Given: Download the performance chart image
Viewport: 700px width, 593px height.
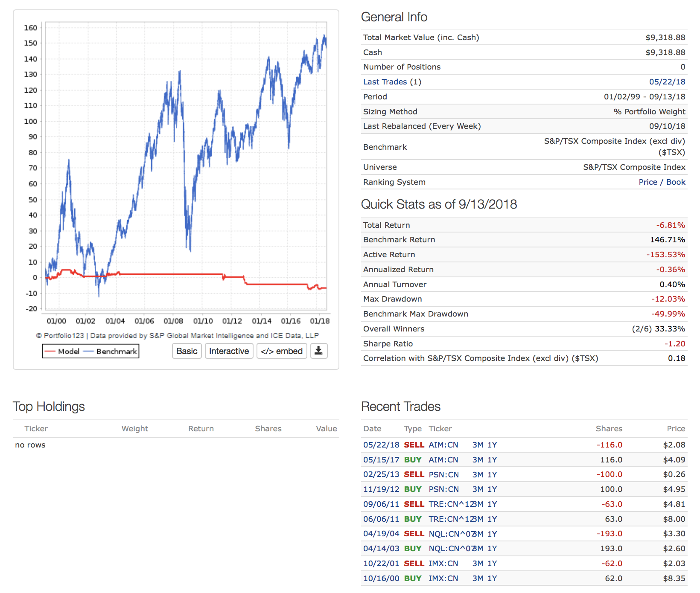Looking at the screenshot, I should coord(318,351).
